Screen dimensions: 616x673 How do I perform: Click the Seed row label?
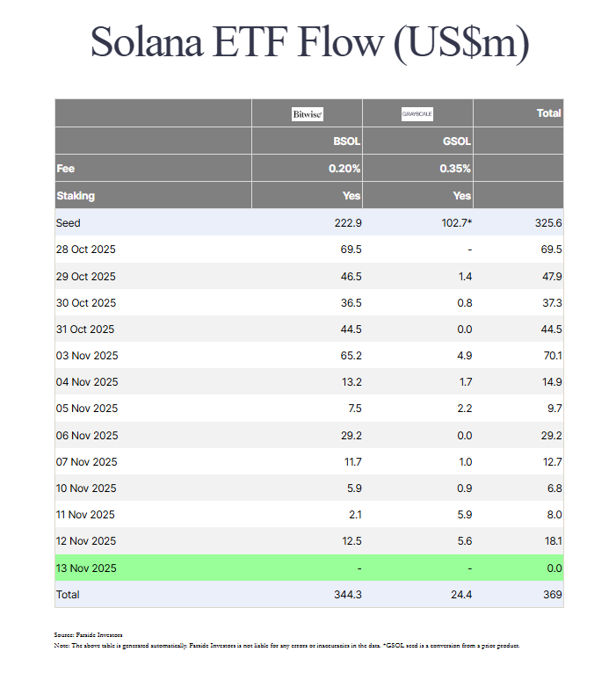click(68, 223)
